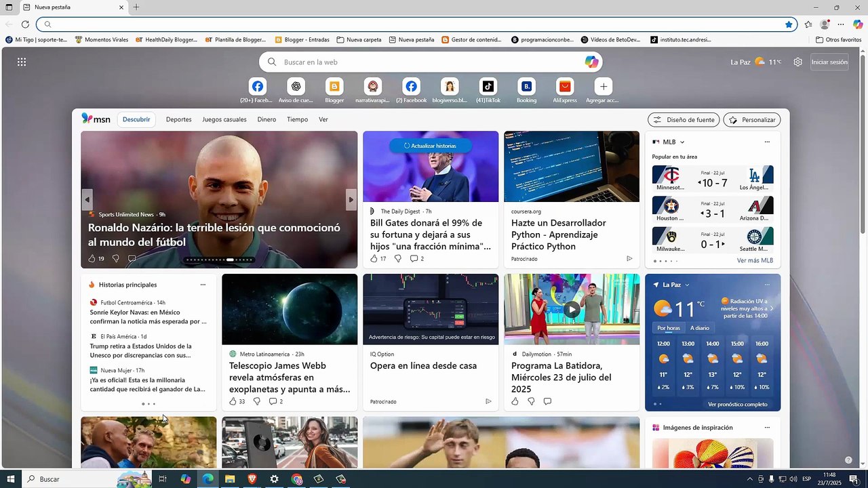Open the Blogger quick link tile

[334, 87]
